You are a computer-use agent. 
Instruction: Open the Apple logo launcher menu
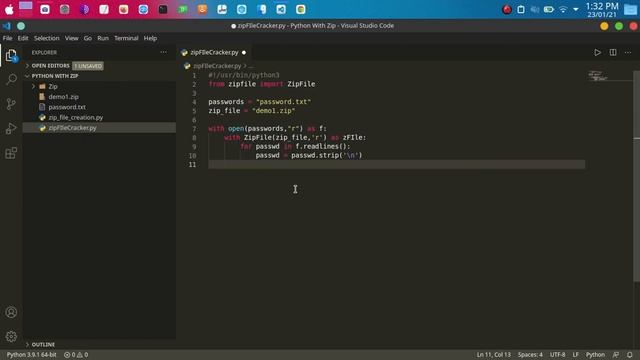click(9, 9)
